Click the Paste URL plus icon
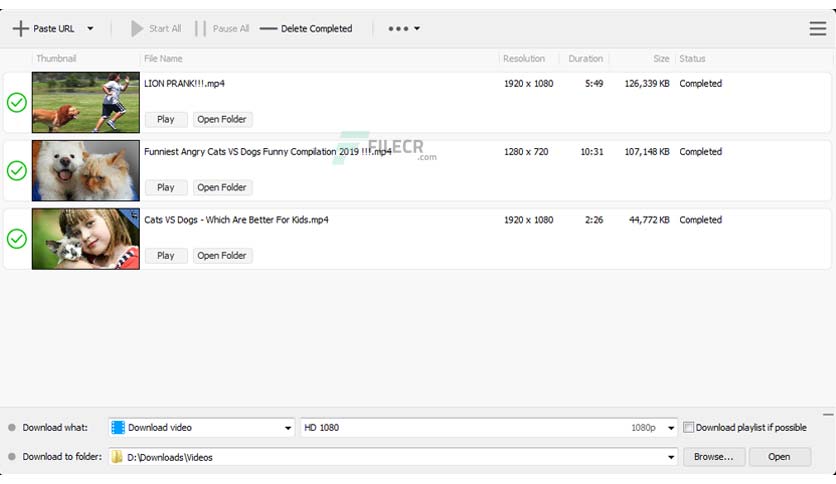Screen dimensions: 836x484 tap(20, 28)
